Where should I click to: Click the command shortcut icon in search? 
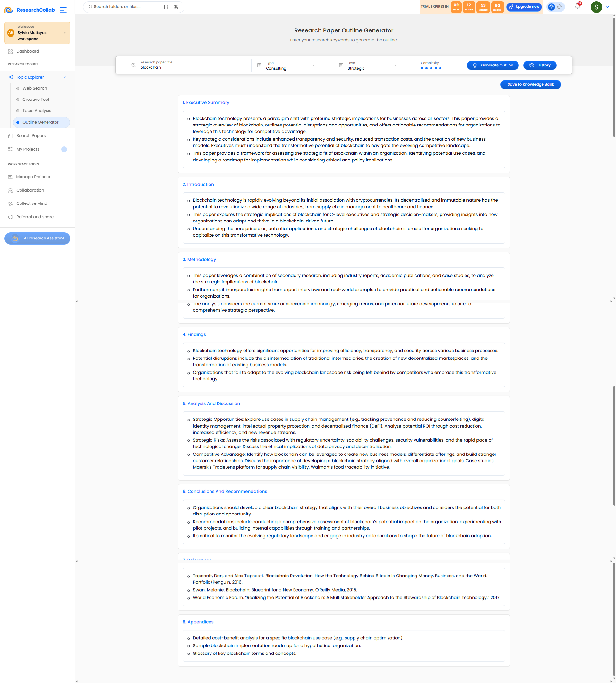[176, 7]
